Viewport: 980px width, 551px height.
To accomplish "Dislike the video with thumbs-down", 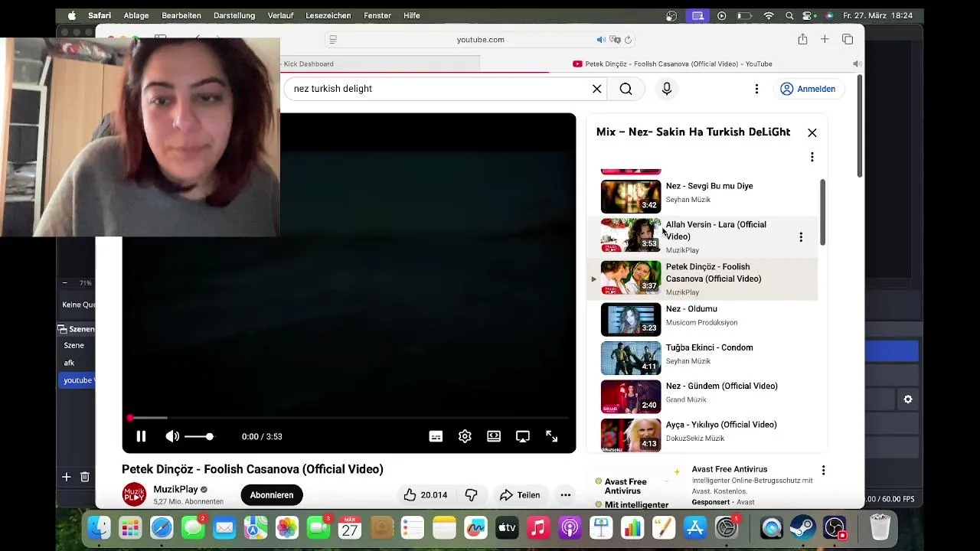I will click(x=472, y=495).
